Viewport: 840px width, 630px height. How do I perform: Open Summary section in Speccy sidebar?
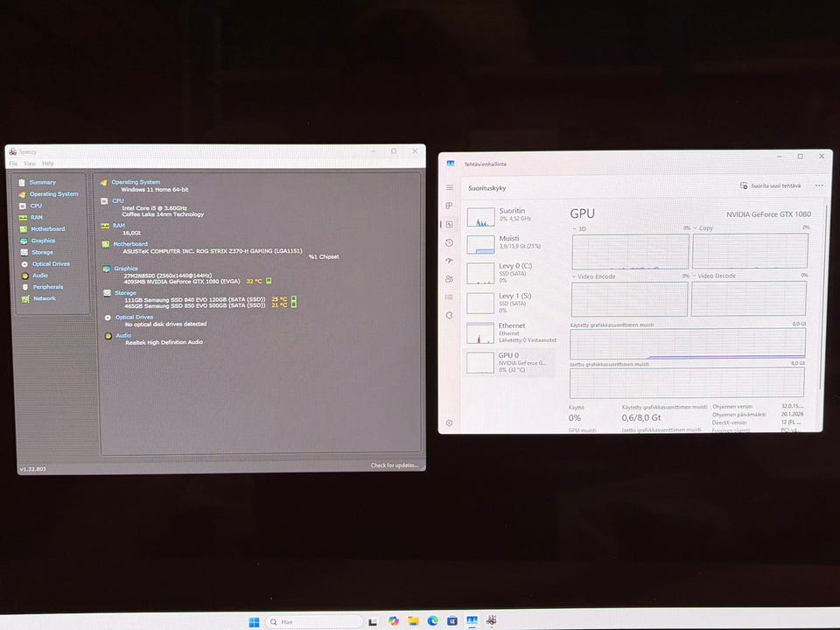pos(42,183)
